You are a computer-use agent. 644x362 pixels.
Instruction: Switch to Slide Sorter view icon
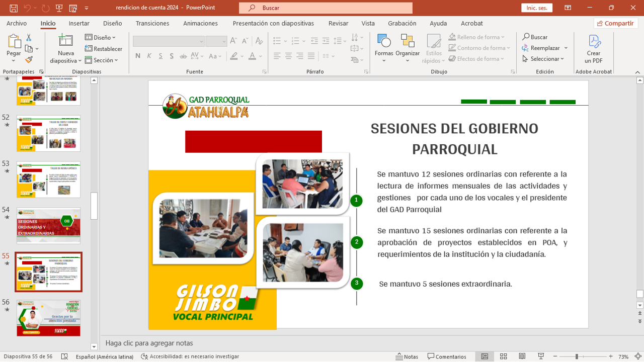[x=503, y=356]
